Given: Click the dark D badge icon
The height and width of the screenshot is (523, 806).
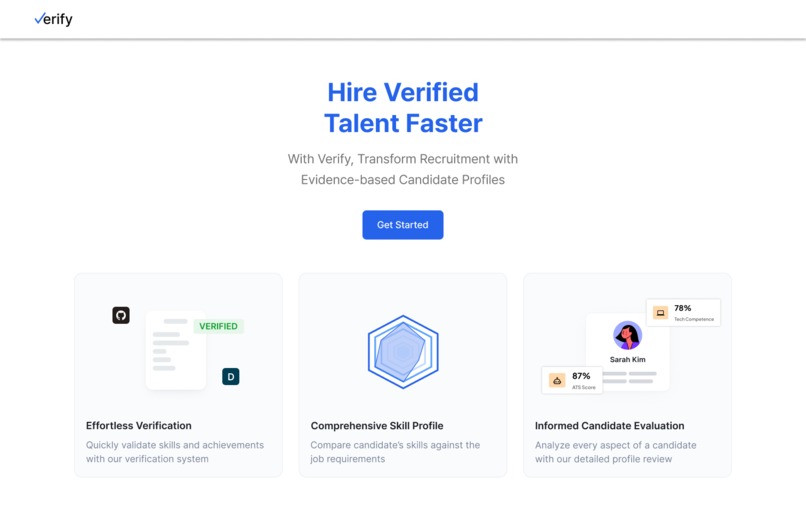Looking at the screenshot, I should pos(231,376).
